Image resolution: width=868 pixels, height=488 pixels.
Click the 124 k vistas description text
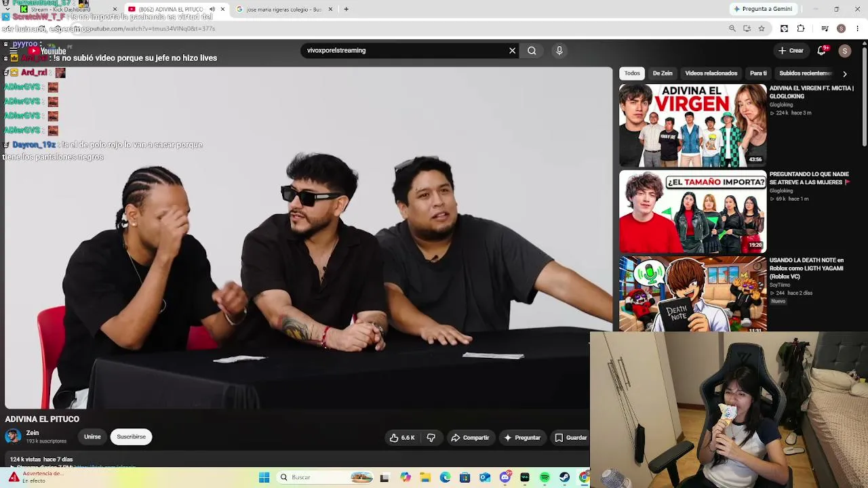coord(41,460)
